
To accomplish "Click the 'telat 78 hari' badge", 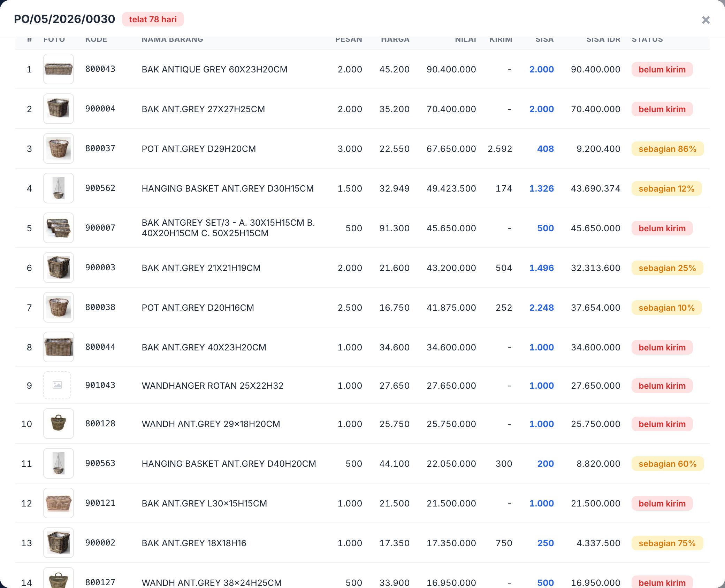I will coord(153,19).
